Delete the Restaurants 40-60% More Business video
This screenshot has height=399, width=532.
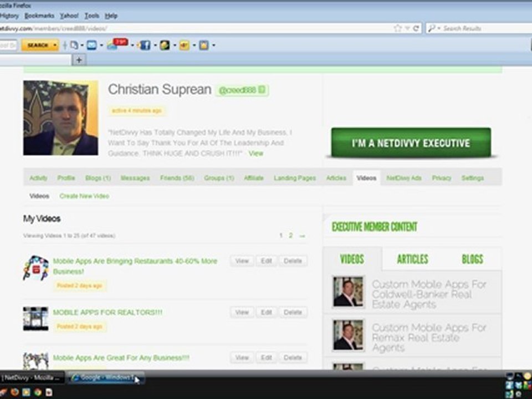tap(293, 261)
